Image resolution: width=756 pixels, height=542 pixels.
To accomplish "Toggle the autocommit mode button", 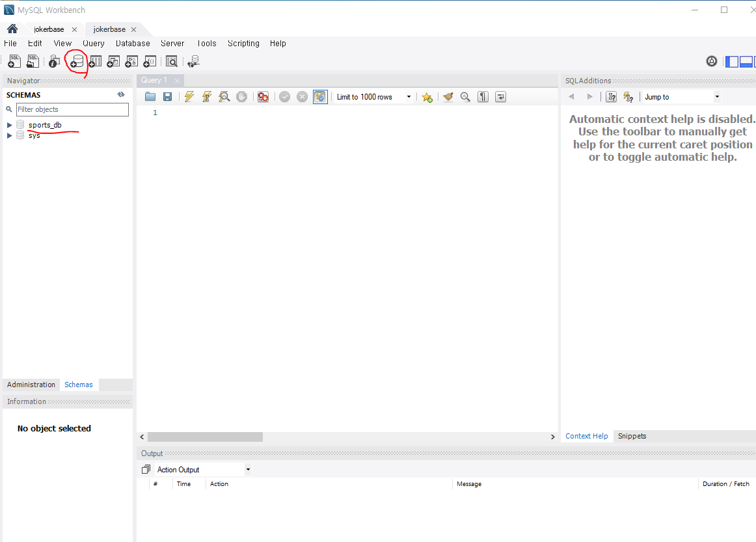I will point(320,97).
